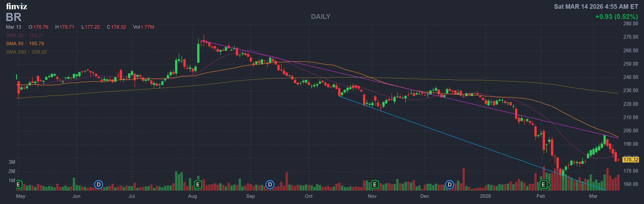Screen dimensions: 644x204
Task: Click the DAILY timeframe label
Action: [x=320, y=17]
